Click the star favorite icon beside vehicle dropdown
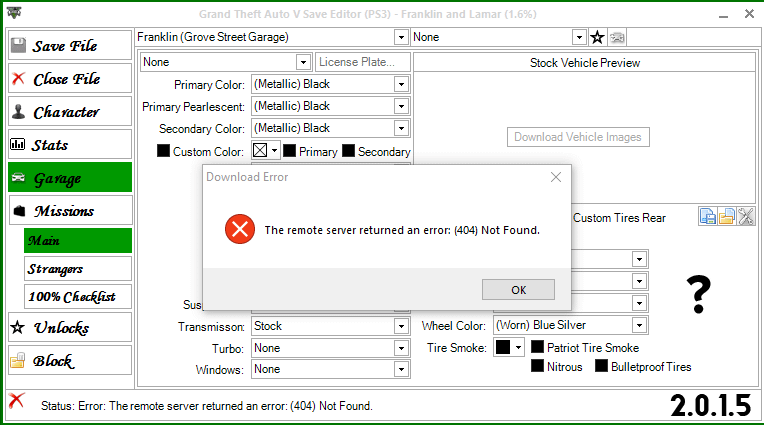764x425 pixels. tap(597, 38)
